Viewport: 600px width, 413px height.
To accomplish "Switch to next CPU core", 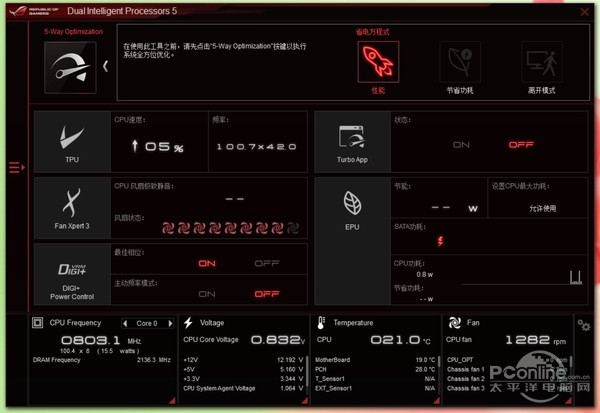I will point(170,323).
